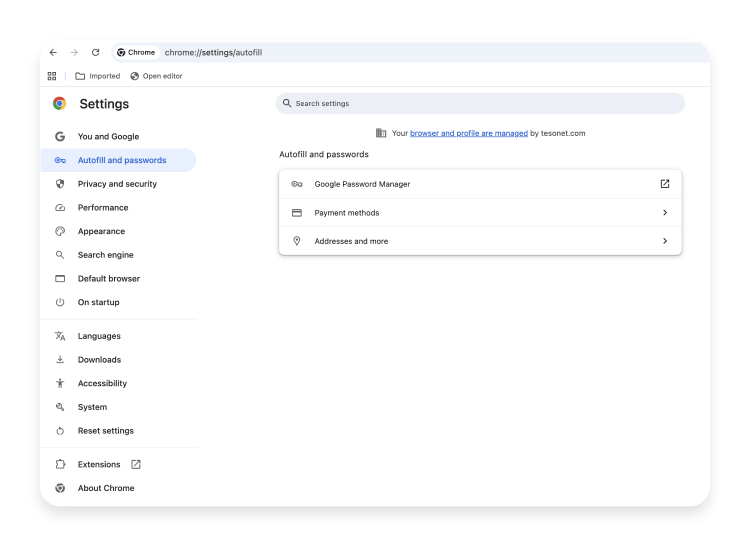Click the external link icon for Password Manager
This screenshot has width=750, height=547.
665,184
